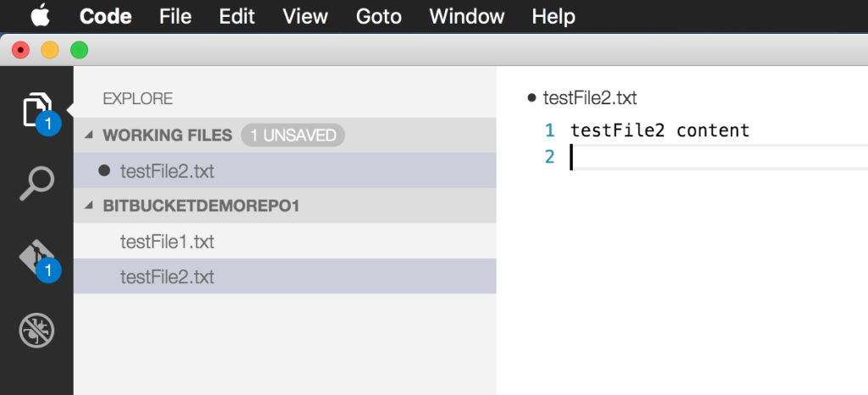The height and width of the screenshot is (395, 868).
Task: Click the WORKING FILES header label
Action: (167, 135)
